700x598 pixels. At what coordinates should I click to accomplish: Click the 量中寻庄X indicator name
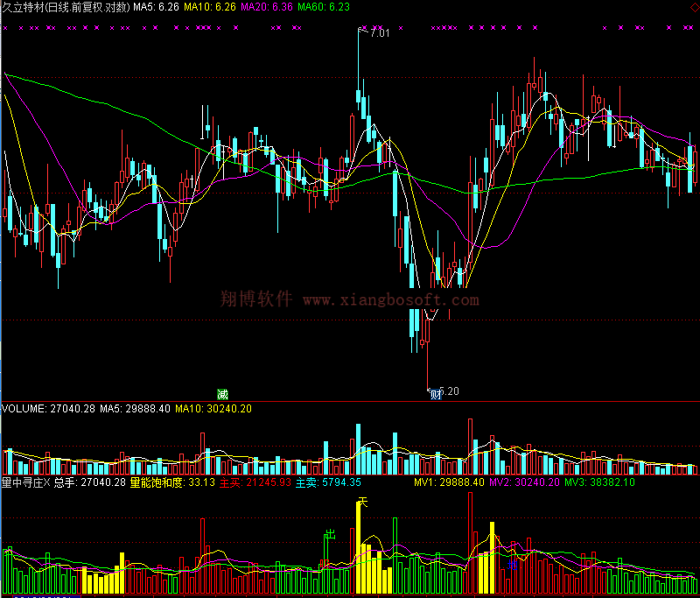pos(26,482)
